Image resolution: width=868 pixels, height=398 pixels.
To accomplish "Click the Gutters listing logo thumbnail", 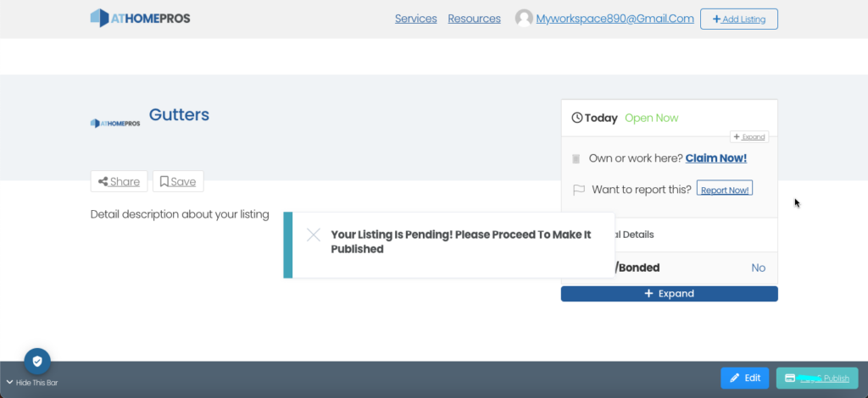I will [x=115, y=123].
